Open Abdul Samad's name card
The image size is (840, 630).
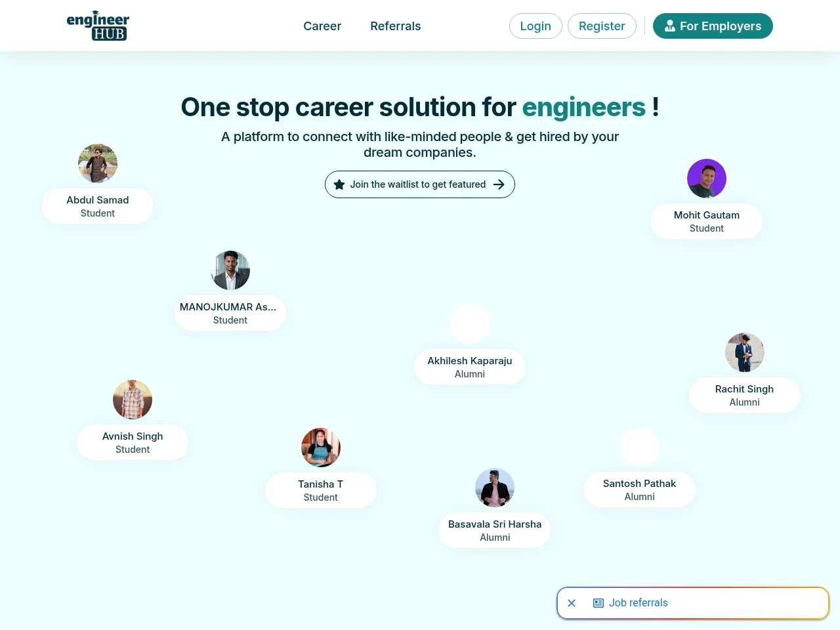[98, 206]
